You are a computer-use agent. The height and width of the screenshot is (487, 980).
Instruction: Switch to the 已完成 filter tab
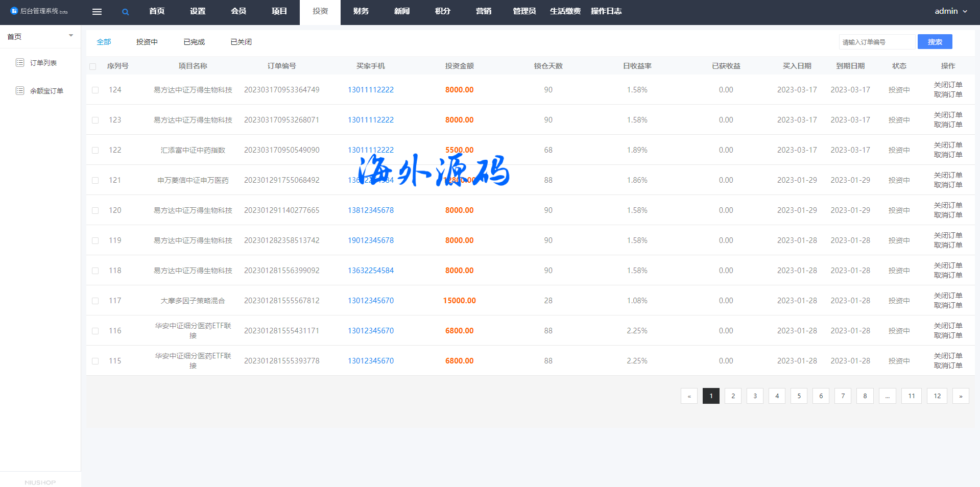(194, 42)
